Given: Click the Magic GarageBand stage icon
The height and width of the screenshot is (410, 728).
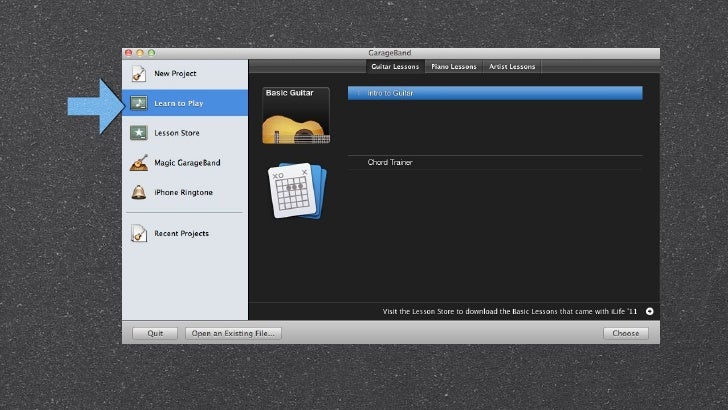Looking at the screenshot, I should click(x=139, y=163).
